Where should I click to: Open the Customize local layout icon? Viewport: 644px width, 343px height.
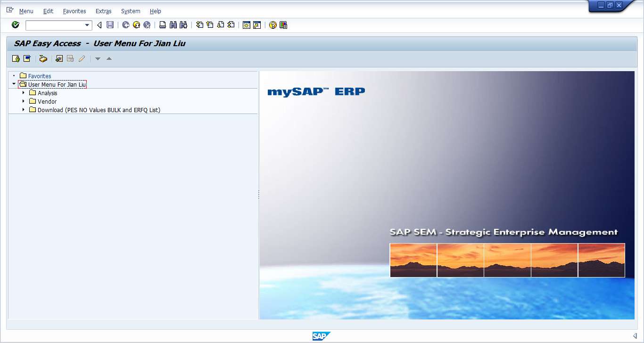pyautogui.click(x=283, y=25)
